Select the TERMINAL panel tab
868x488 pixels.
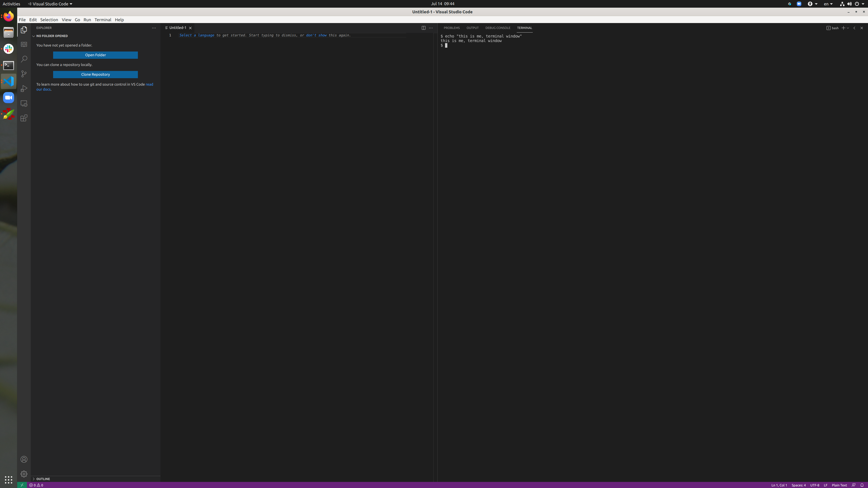tap(525, 28)
